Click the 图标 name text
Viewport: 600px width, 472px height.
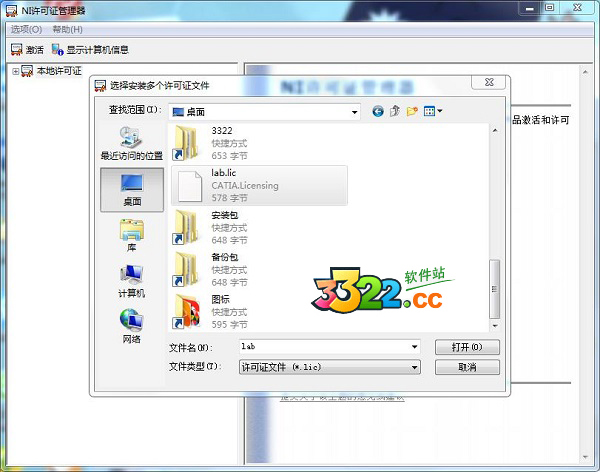point(220,299)
